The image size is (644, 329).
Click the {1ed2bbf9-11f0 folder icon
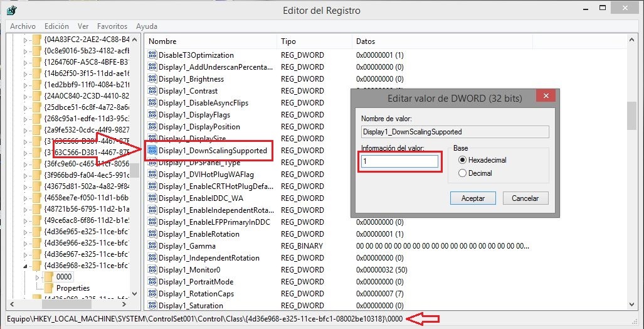37,85
